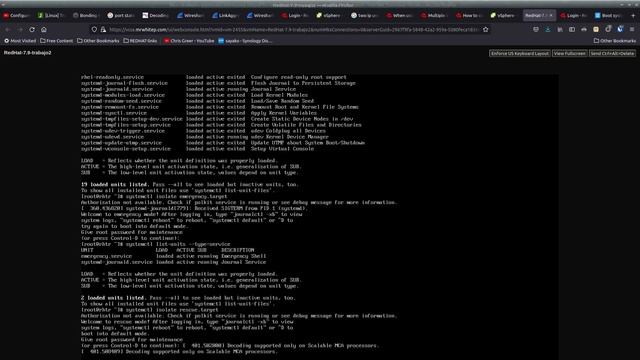
Task: Click the View Fullscreen button
Action: (570, 53)
